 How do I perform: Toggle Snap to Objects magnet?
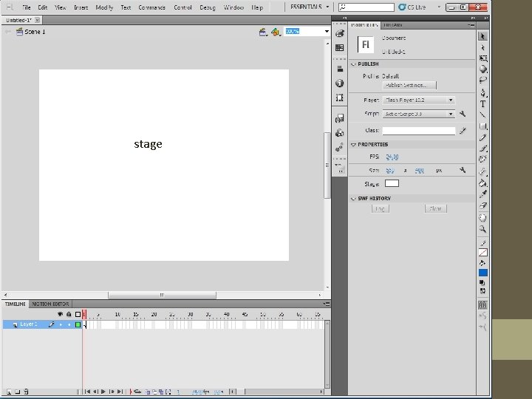(x=482, y=304)
